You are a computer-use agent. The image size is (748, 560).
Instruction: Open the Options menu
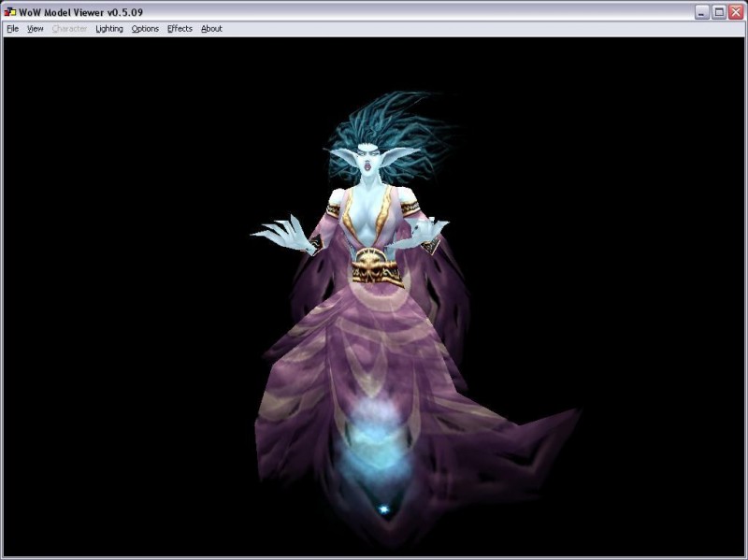(x=145, y=29)
